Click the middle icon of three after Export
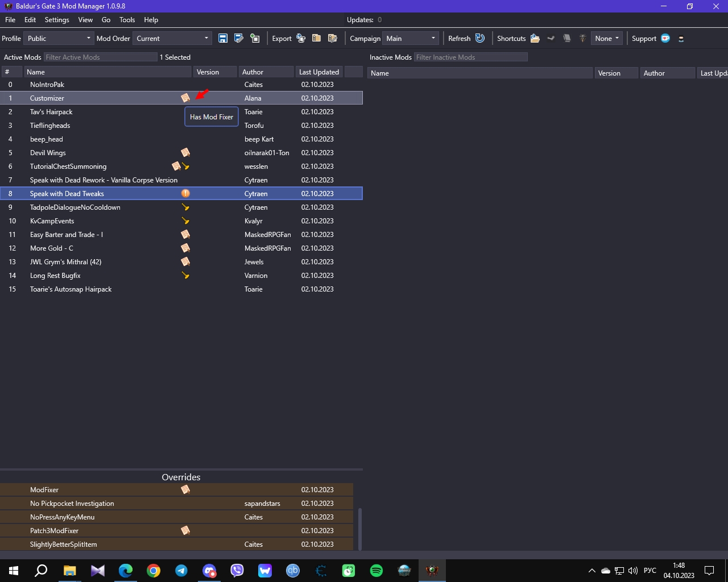728x582 pixels. pos(317,38)
